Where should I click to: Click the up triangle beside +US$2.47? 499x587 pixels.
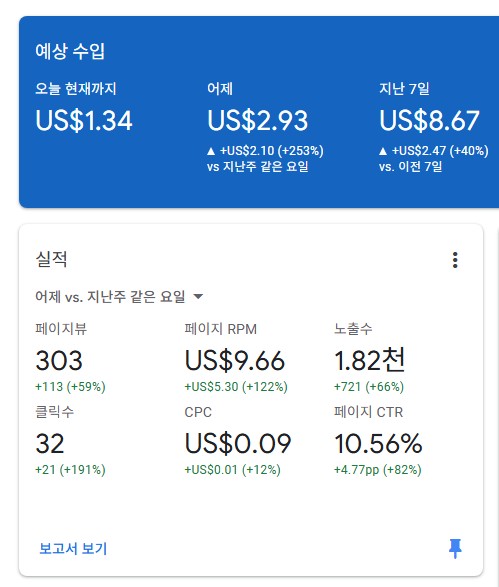pyautogui.click(x=383, y=151)
